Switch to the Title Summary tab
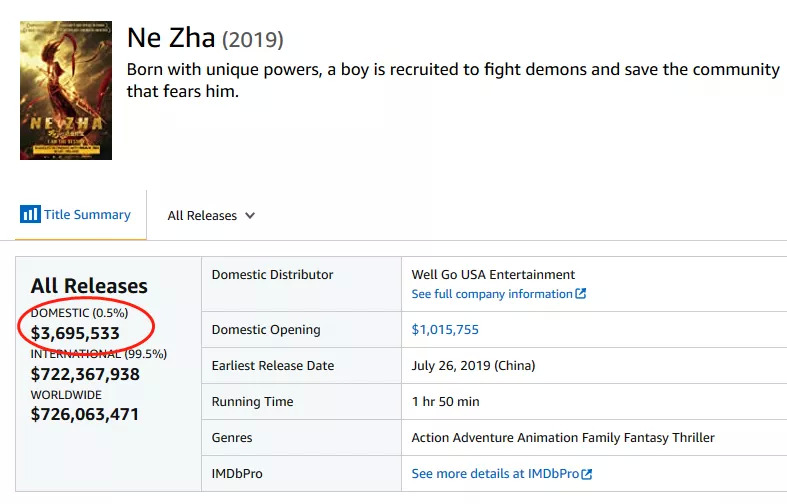The image size is (787, 504). (x=86, y=215)
